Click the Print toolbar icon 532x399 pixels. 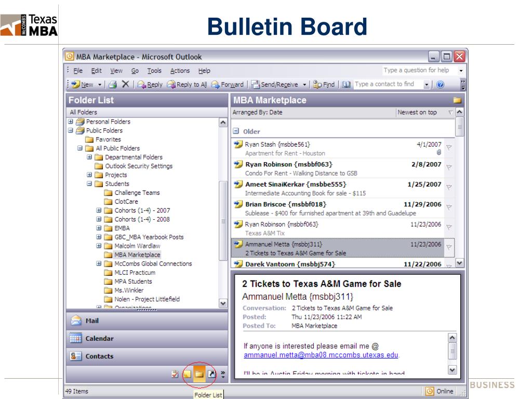coord(113,85)
